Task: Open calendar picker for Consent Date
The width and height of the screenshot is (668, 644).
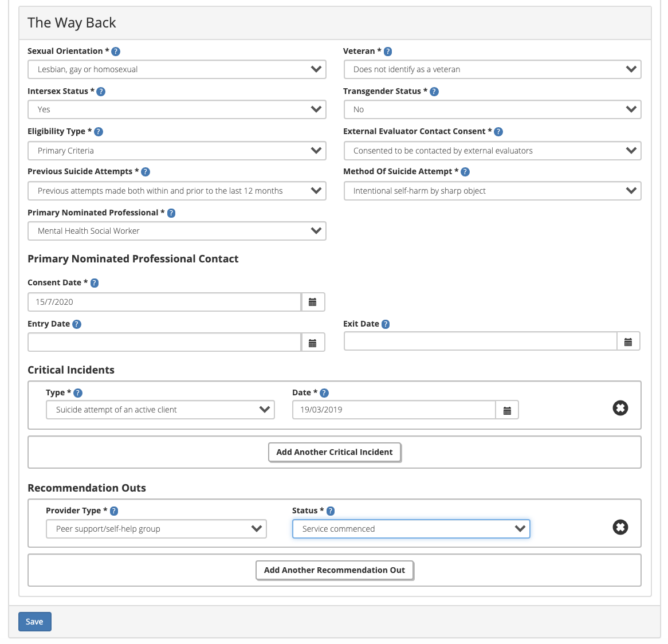Action: pyautogui.click(x=313, y=302)
